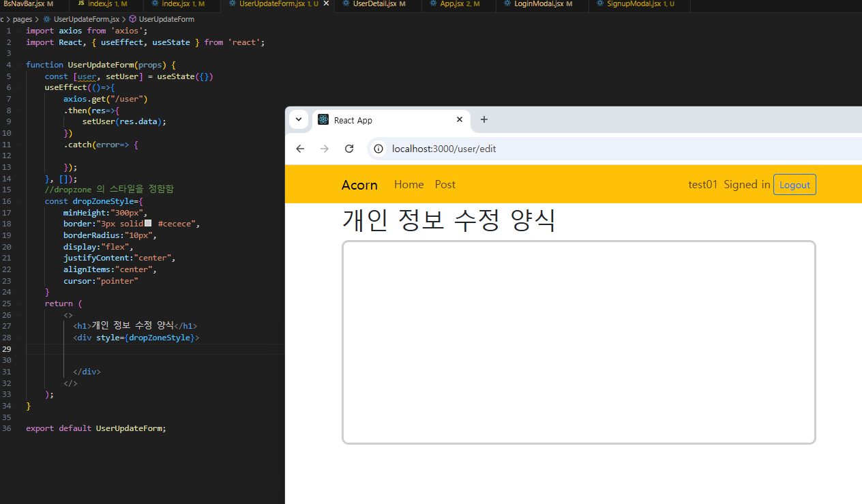The height and width of the screenshot is (504, 862).
Task: View site information icon in address bar
Action: click(x=378, y=149)
